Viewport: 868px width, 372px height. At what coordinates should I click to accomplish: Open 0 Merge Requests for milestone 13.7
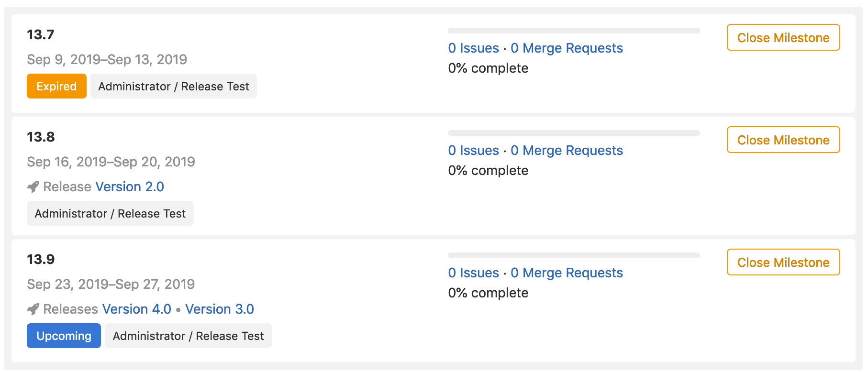pos(567,48)
